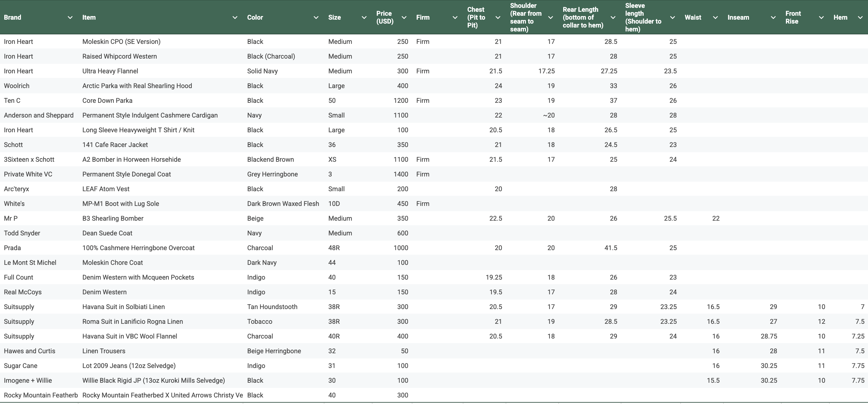Expand the Waist column filter arrow
868x404 pixels.
(x=715, y=18)
